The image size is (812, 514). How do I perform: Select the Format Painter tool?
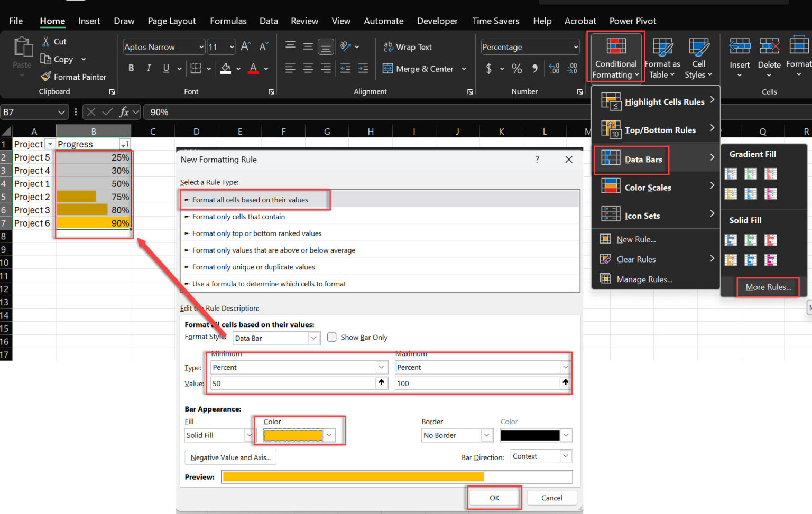click(x=73, y=77)
